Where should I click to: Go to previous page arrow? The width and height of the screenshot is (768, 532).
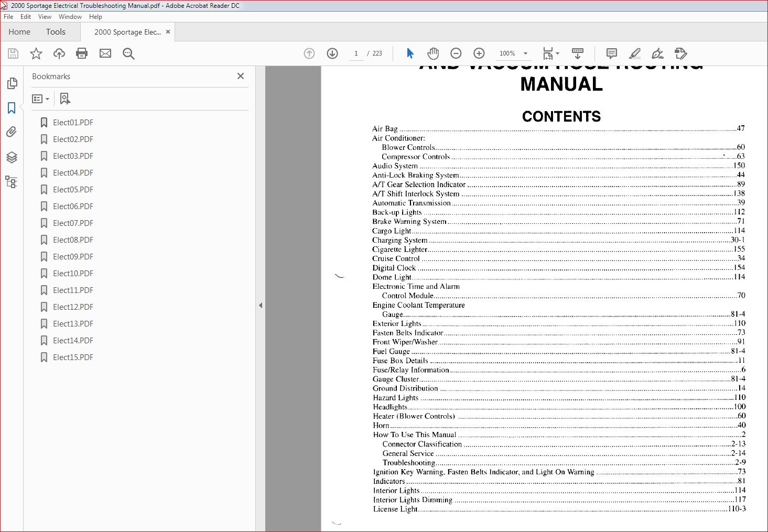[309, 53]
